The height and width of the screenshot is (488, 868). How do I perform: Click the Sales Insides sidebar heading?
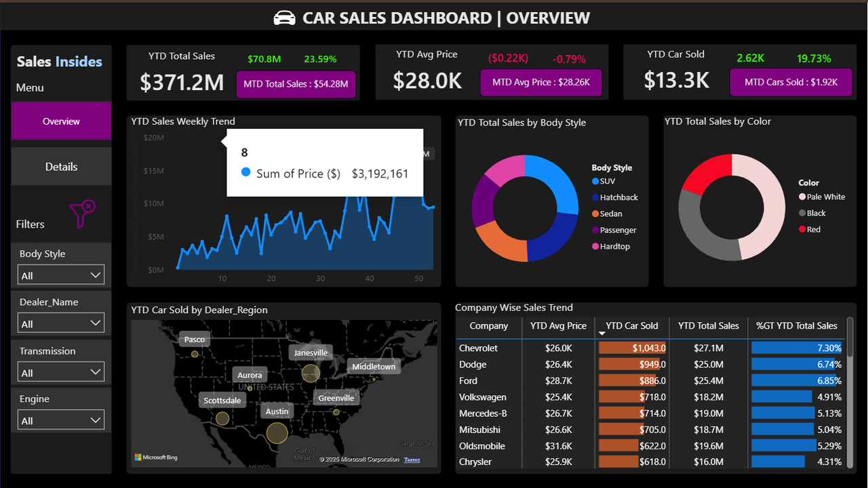pyautogui.click(x=60, y=62)
